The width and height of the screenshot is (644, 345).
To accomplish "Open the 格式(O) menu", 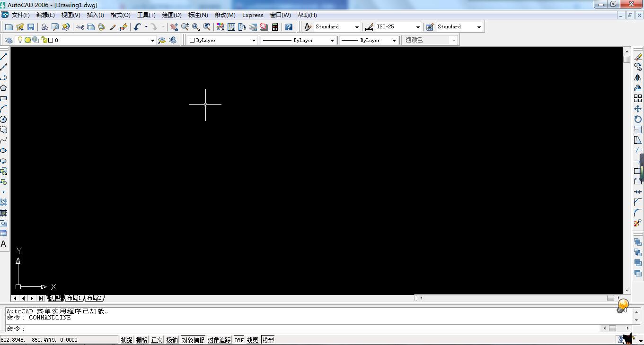I will (x=121, y=15).
